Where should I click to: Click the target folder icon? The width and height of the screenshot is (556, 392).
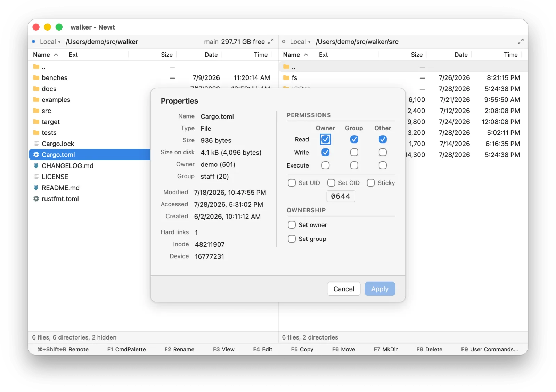36,122
